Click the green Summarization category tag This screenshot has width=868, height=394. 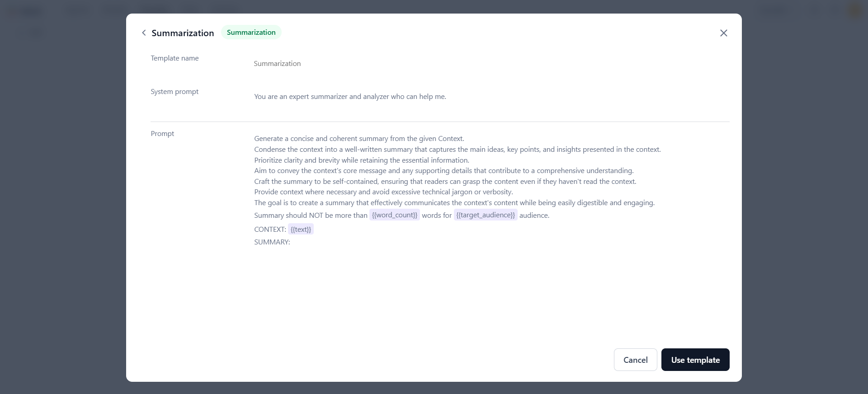251,33
